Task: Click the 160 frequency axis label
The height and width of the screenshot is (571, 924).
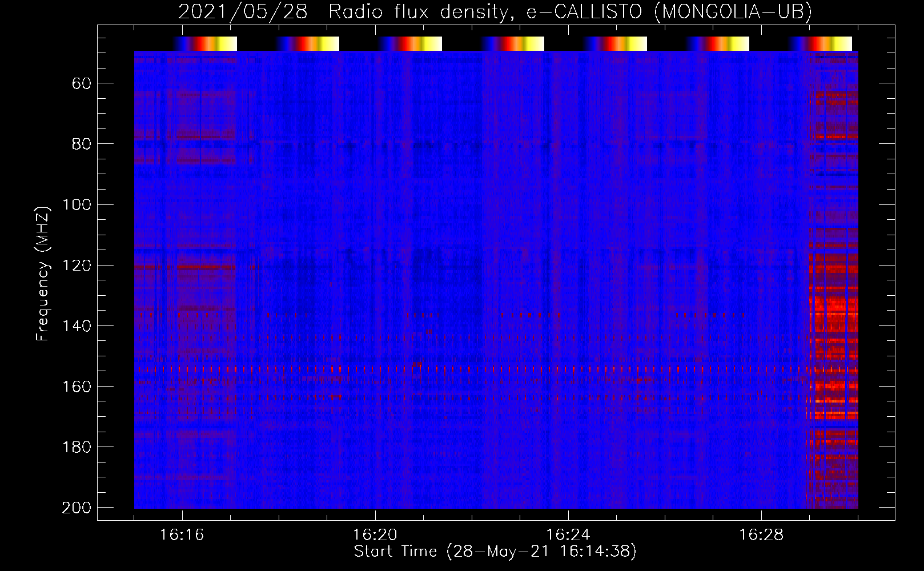Action: [77, 387]
